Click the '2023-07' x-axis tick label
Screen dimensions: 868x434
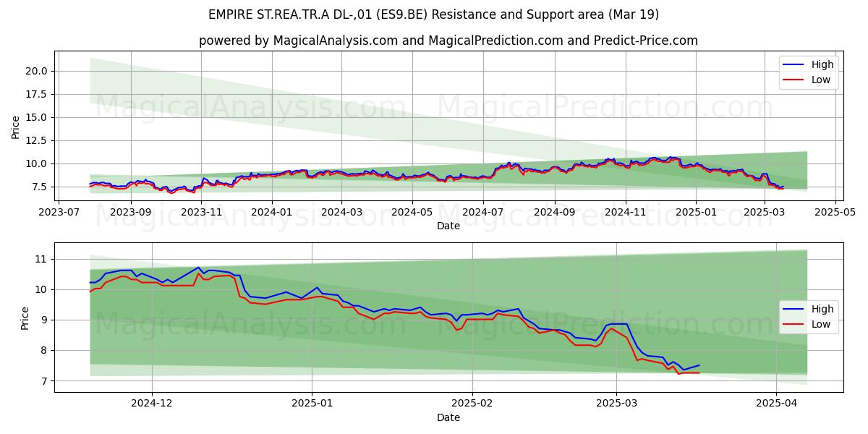[59, 213]
